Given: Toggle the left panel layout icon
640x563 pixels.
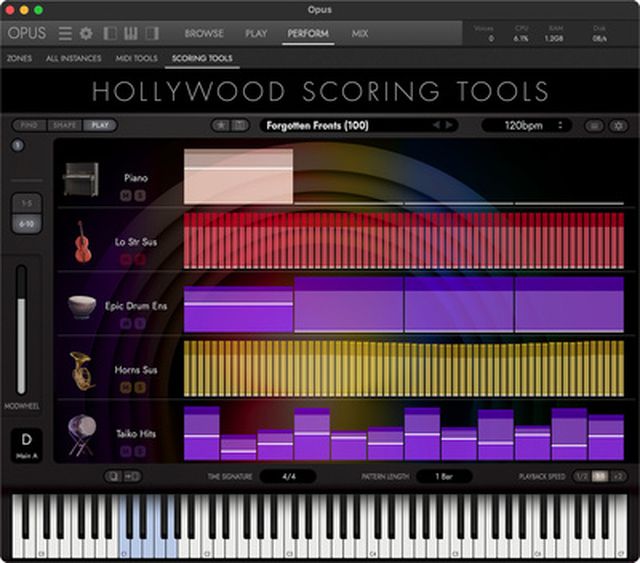Looking at the screenshot, I should [x=110, y=33].
